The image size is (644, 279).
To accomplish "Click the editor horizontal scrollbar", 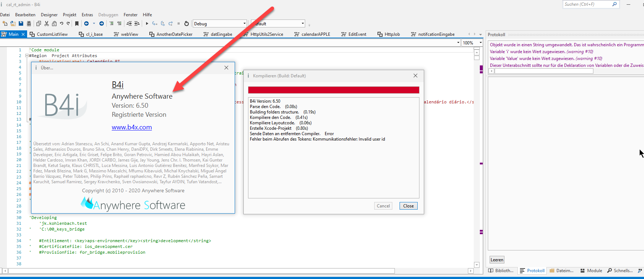I will tap(201, 271).
